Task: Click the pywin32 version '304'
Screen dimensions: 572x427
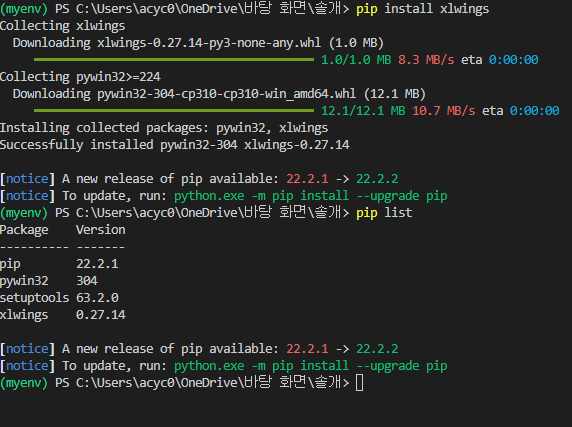Action: pyautogui.click(x=86, y=281)
